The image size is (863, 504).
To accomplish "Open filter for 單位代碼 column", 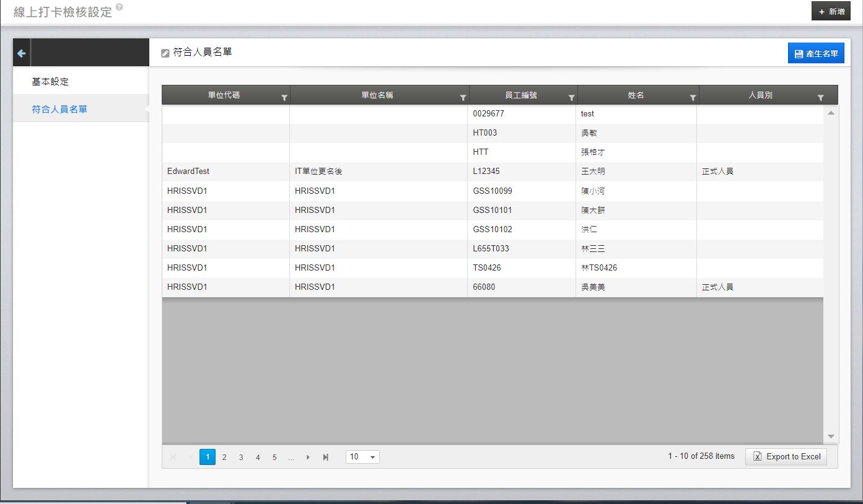I will tap(284, 98).
